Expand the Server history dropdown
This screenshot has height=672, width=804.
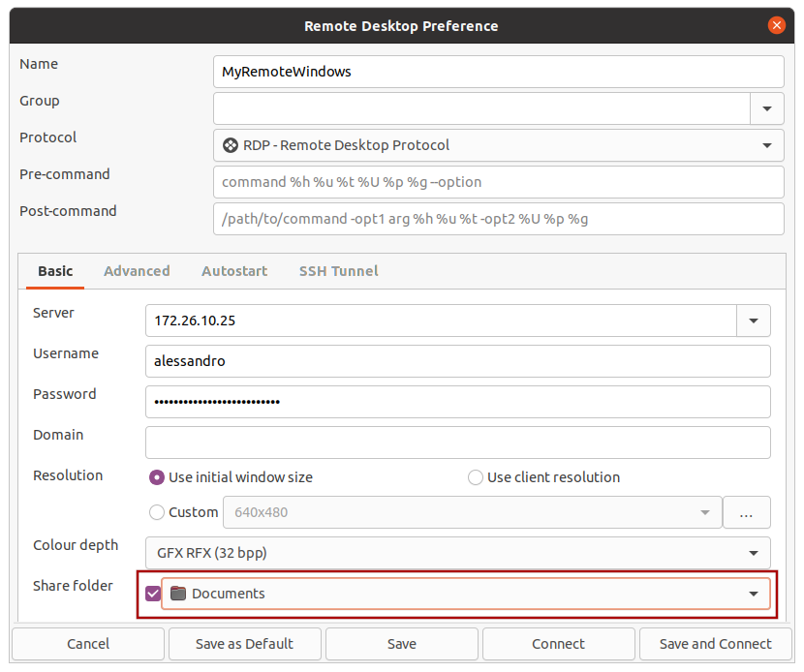[753, 321]
